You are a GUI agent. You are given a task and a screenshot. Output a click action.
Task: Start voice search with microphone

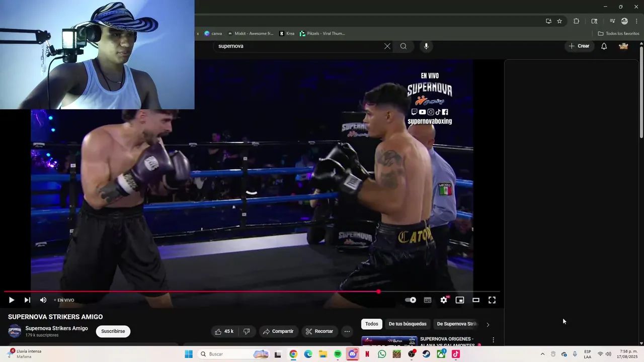tap(426, 46)
